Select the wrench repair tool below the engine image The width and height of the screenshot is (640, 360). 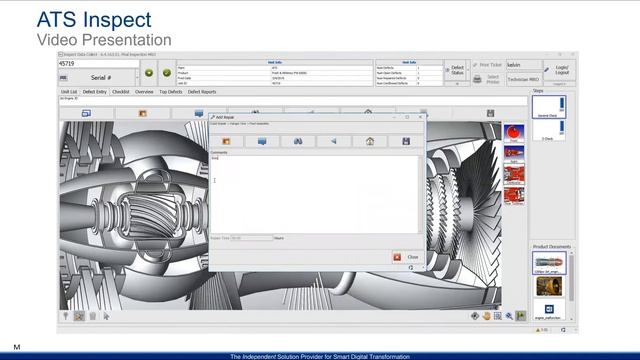79,316
